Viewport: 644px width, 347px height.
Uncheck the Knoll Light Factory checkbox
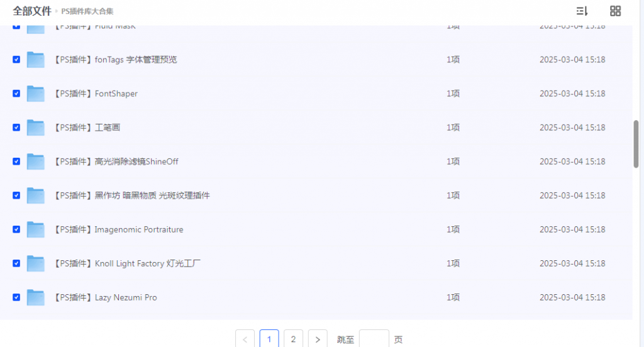[16, 263]
